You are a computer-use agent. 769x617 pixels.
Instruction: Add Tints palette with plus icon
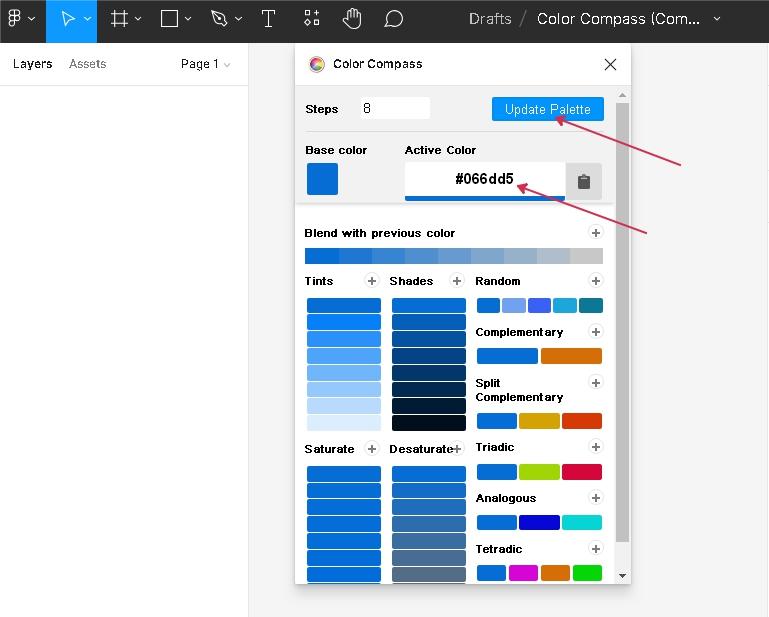click(x=371, y=281)
